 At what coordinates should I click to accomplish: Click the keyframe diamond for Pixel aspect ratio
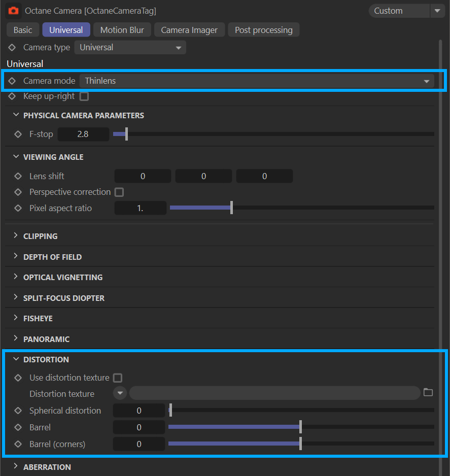click(x=18, y=208)
